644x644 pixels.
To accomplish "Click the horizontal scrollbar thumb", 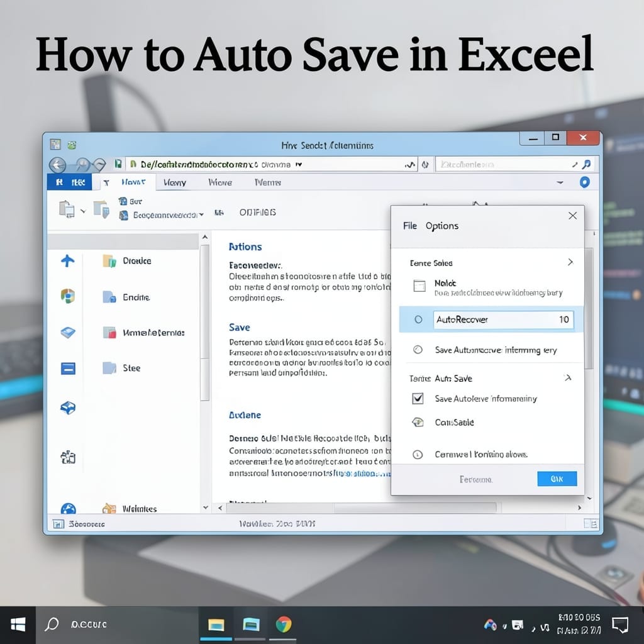I will coord(362,508).
